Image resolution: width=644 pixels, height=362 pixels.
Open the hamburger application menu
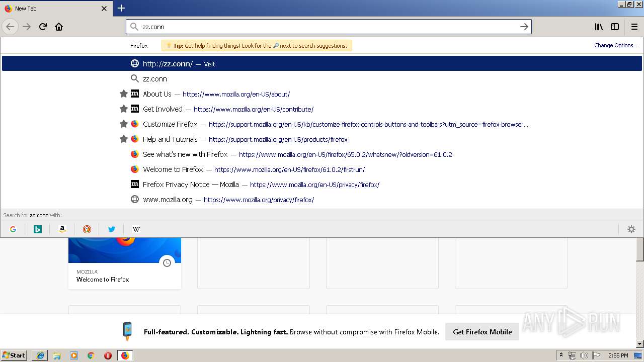634,27
